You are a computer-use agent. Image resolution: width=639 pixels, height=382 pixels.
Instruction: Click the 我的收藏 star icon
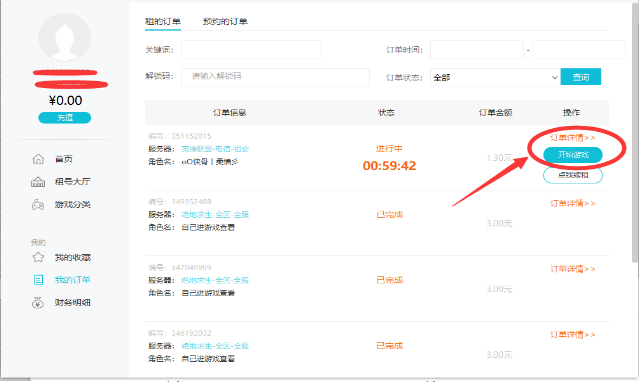(38, 257)
